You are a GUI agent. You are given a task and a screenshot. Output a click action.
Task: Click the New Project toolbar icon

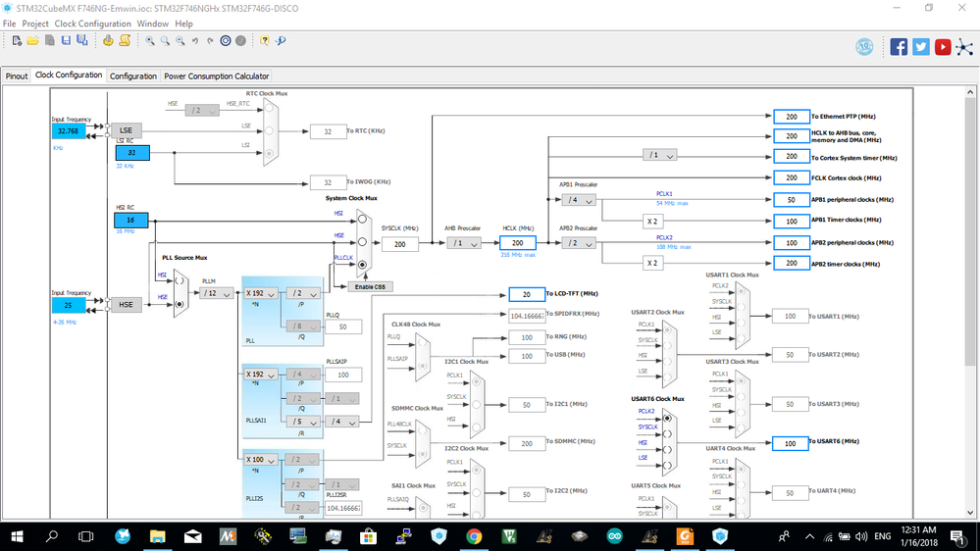pyautogui.click(x=17, y=40)
